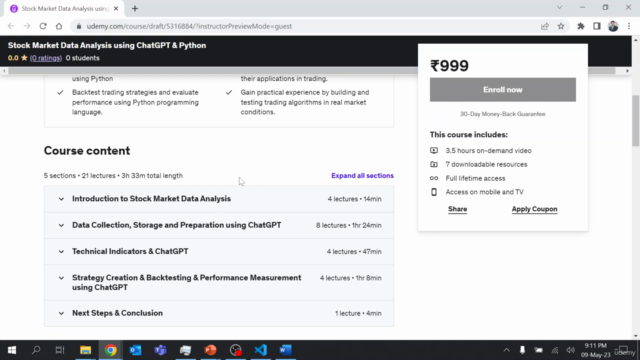Click the Share link

[x=458, y=209]
